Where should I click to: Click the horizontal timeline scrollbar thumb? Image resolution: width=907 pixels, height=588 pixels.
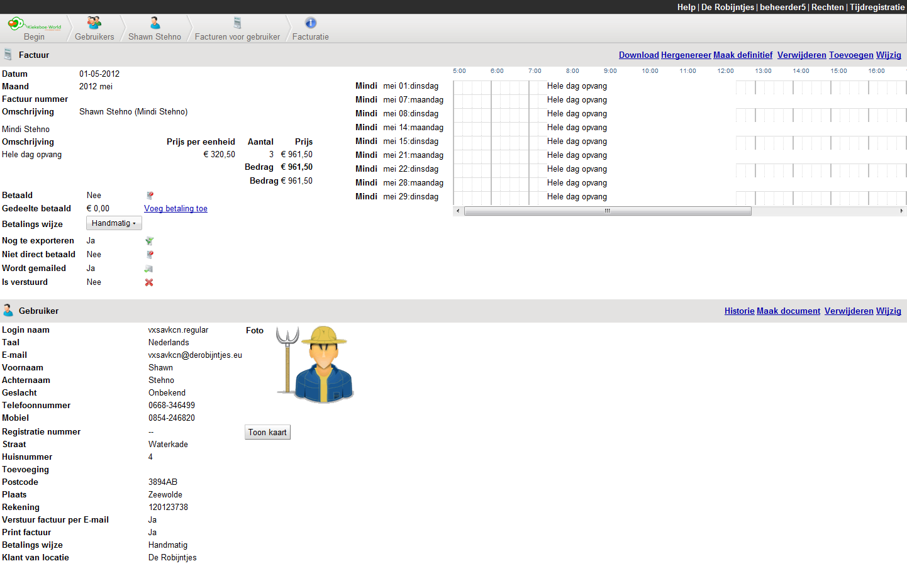pos(607,211)
